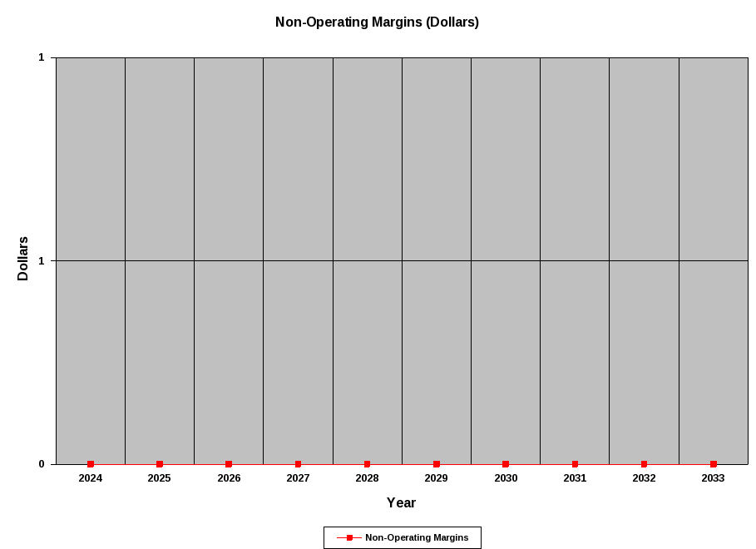Click the 2029 data point marker

point(437,464)
